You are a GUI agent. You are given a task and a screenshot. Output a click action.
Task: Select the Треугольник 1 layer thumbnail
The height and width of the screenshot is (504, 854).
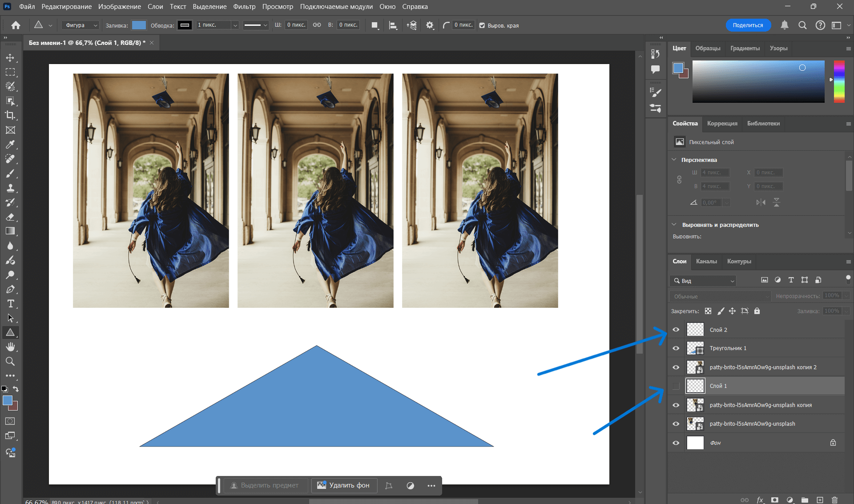click(695, 348)
